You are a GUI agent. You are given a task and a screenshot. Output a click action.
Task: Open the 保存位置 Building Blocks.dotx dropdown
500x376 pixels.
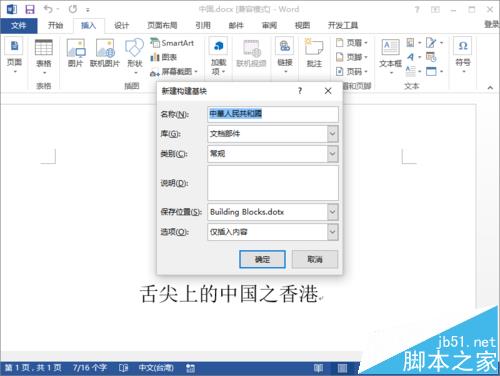tap(273, 212)
